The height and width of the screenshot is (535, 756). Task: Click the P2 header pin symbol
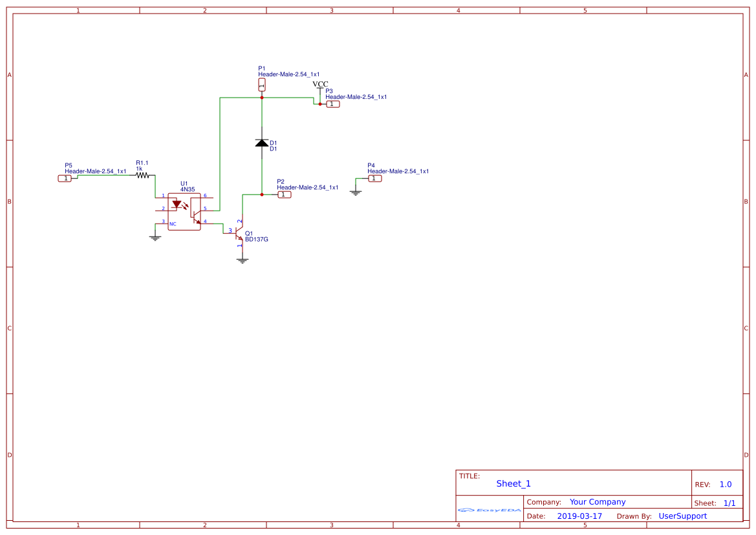[x=284, y=194]
